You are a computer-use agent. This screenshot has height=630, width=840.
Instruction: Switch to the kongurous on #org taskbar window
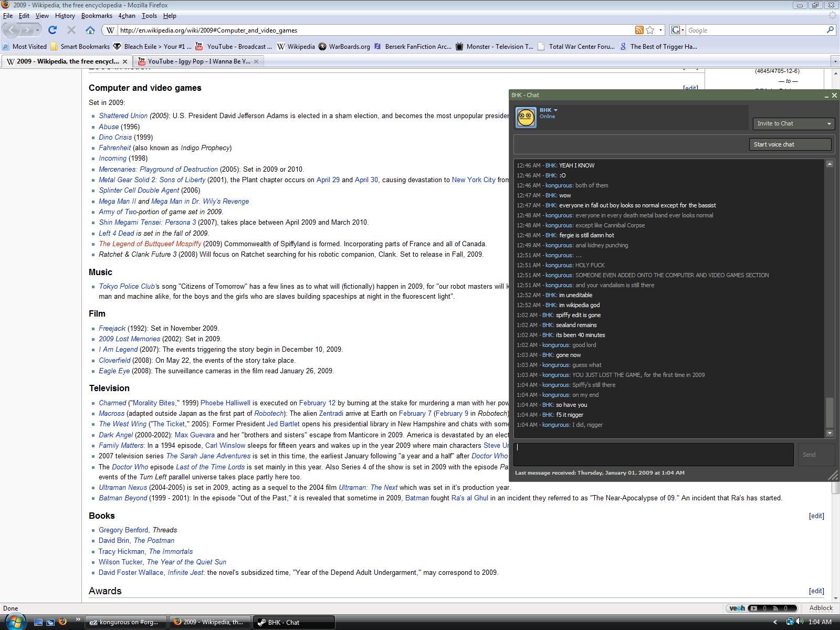coord(126,622)
